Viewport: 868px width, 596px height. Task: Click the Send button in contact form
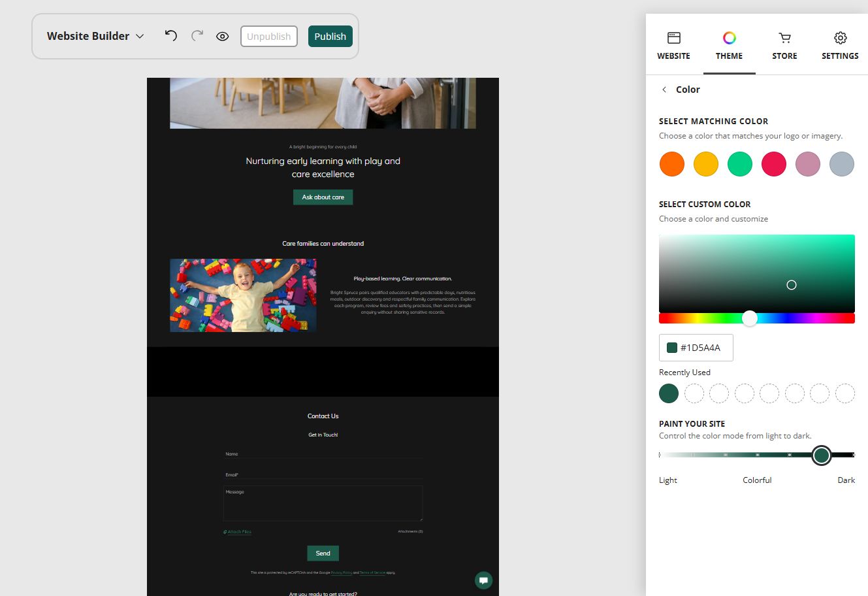[323, 554]
